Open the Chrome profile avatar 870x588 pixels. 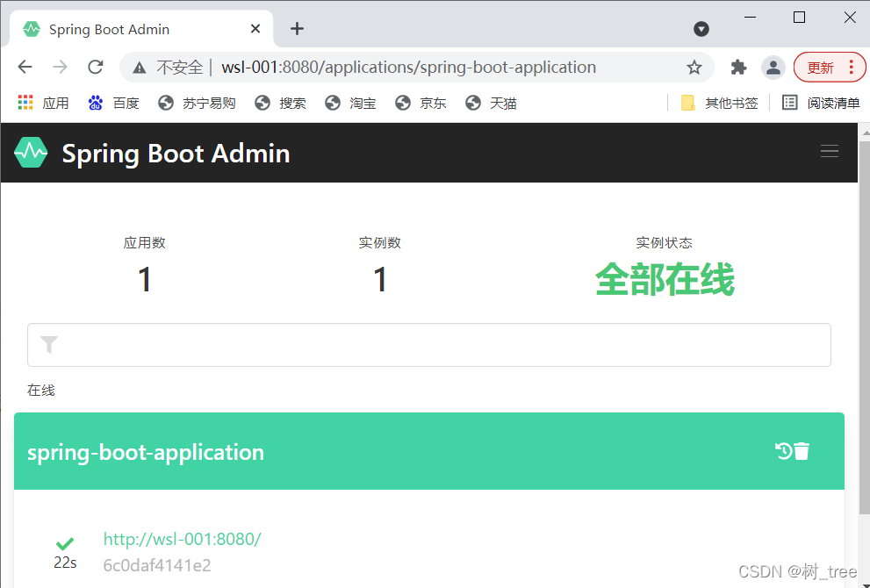coord(773,68)
